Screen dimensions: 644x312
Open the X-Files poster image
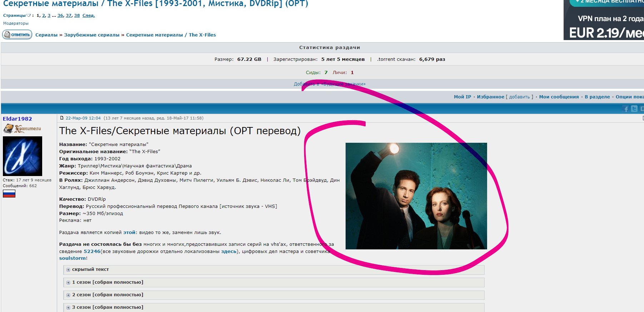416,196
